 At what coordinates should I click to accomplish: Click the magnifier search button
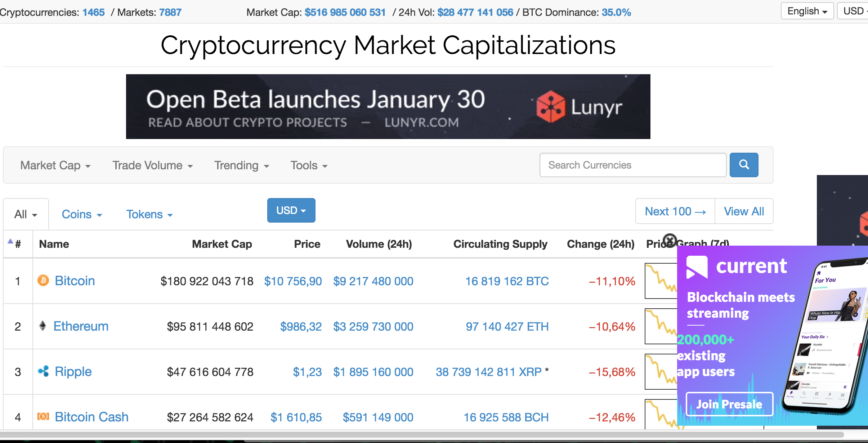[x=744, y=165]
